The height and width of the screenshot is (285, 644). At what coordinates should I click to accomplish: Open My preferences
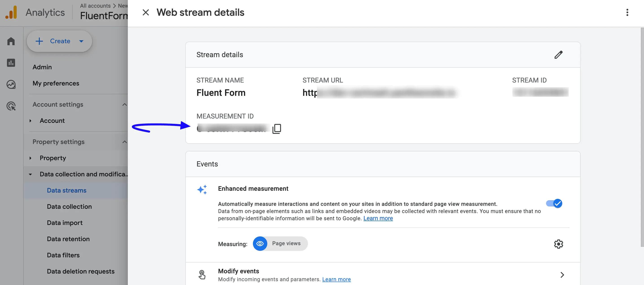pos(56,83)
